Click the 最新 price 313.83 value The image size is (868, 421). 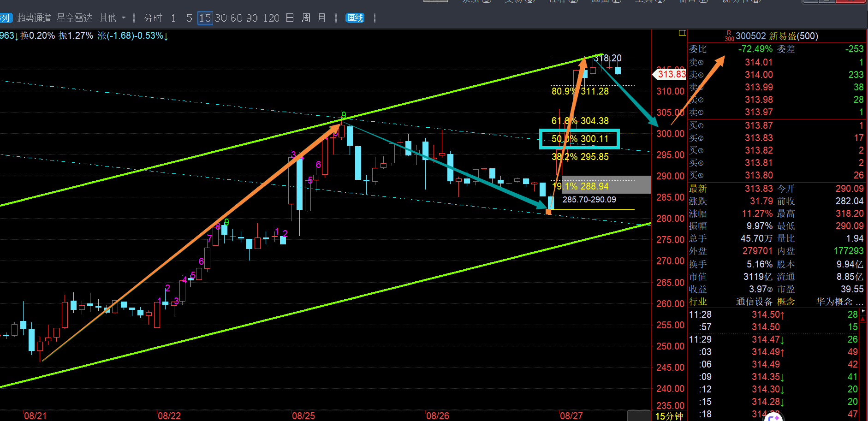(x=759, y=189)
